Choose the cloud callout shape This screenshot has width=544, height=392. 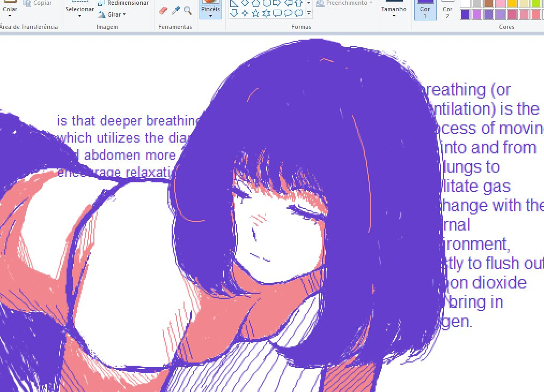coord(299,13)
